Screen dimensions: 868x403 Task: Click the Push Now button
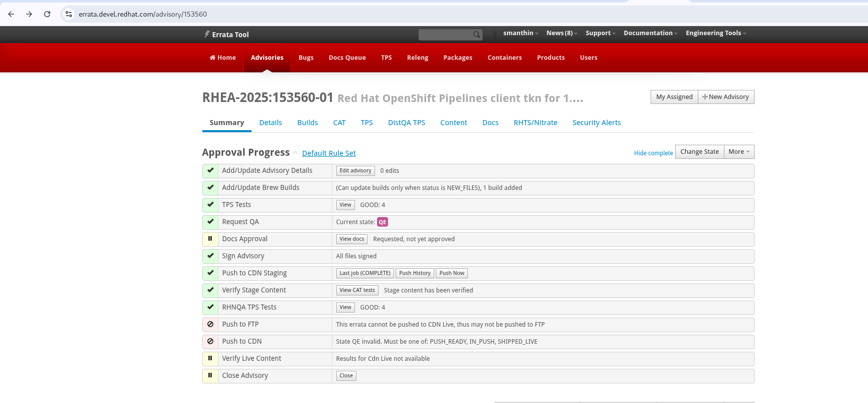[452, 273]
